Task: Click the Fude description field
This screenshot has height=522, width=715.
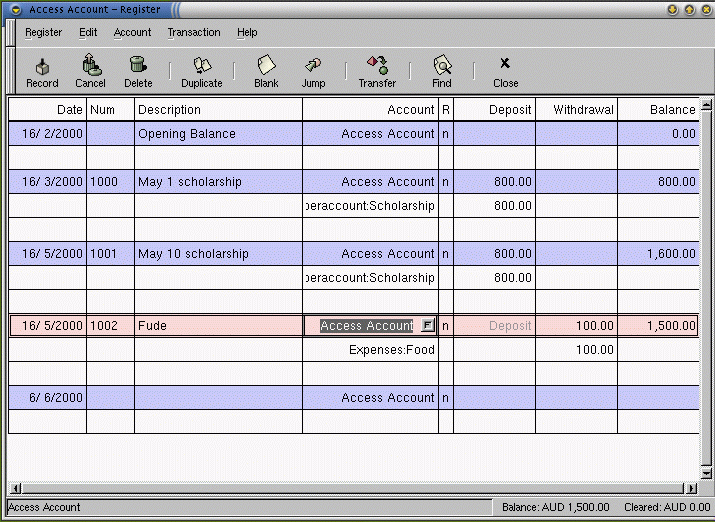Action: pos(218,326)
